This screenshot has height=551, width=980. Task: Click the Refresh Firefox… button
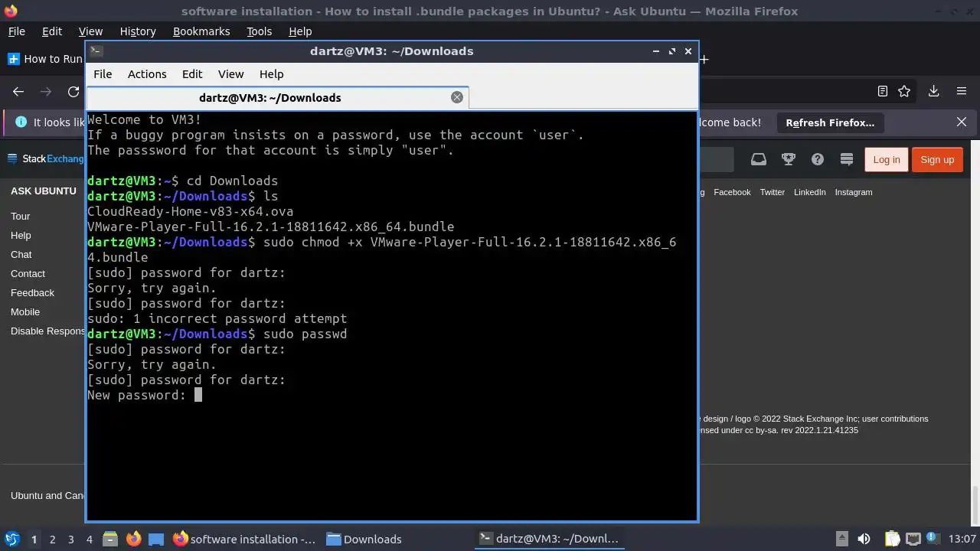pos(830,122)
